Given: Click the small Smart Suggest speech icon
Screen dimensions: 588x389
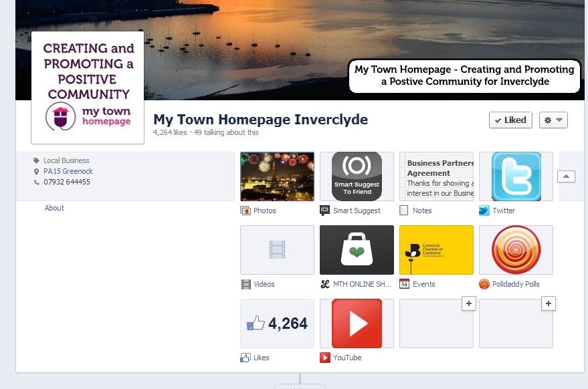Looking at the screenshot, I should [324, 211].
